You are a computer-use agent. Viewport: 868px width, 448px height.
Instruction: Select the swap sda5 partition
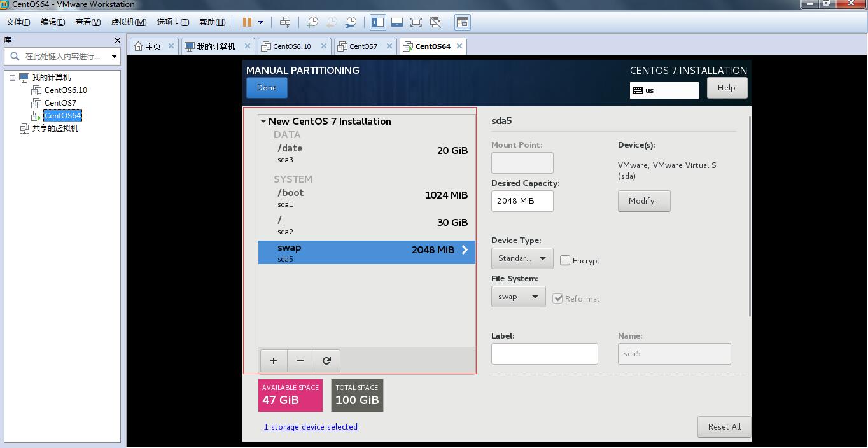click(x=367, y=252)
